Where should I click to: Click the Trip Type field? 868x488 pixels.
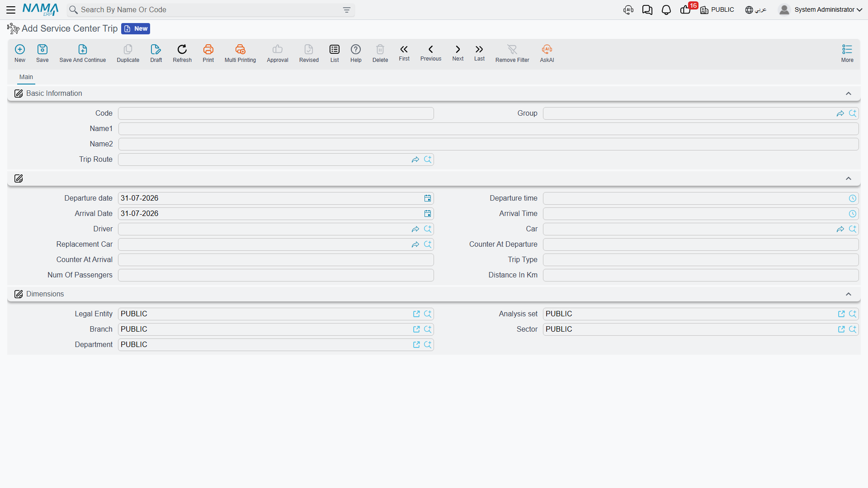coord(701,260)
